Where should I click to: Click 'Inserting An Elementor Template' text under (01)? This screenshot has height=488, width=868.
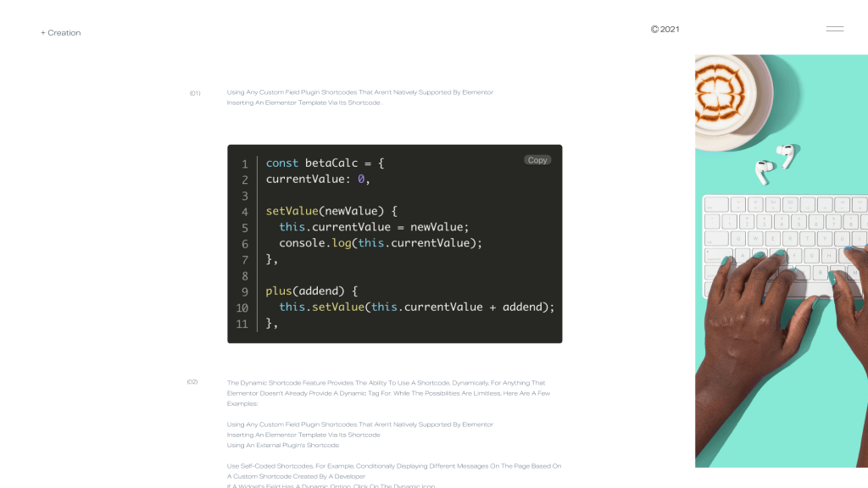point(303,103)
